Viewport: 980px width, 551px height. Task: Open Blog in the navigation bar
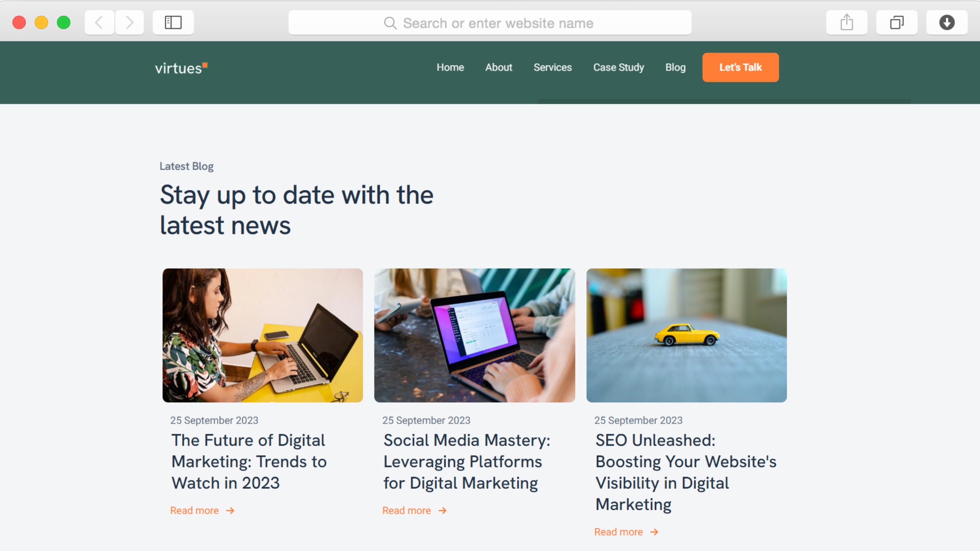[675, 67]
